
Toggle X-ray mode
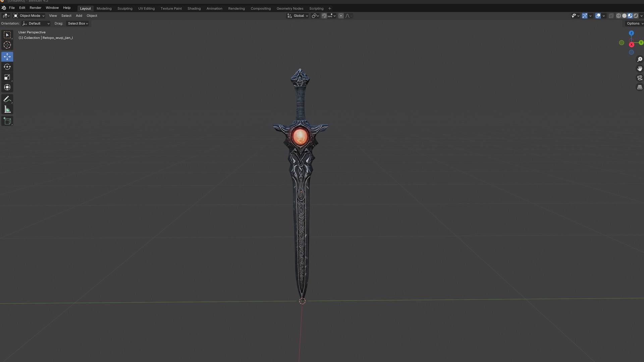click(611, 16)
